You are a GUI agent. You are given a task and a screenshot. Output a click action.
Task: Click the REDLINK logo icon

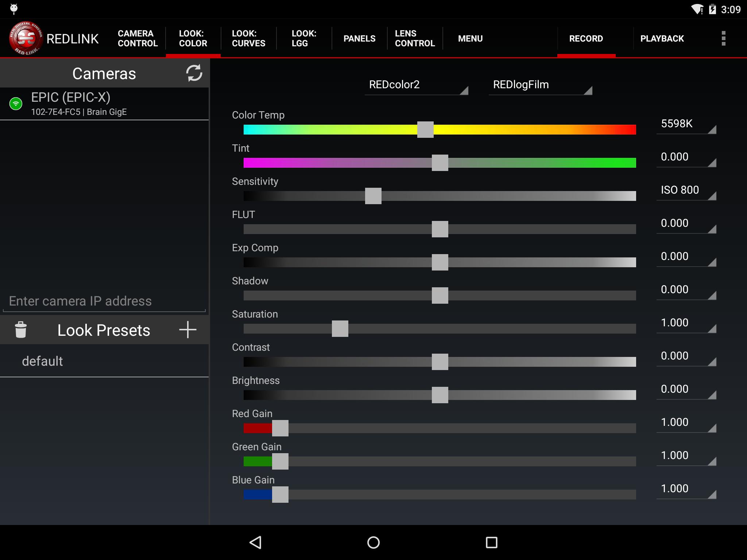tap(26, 38)
